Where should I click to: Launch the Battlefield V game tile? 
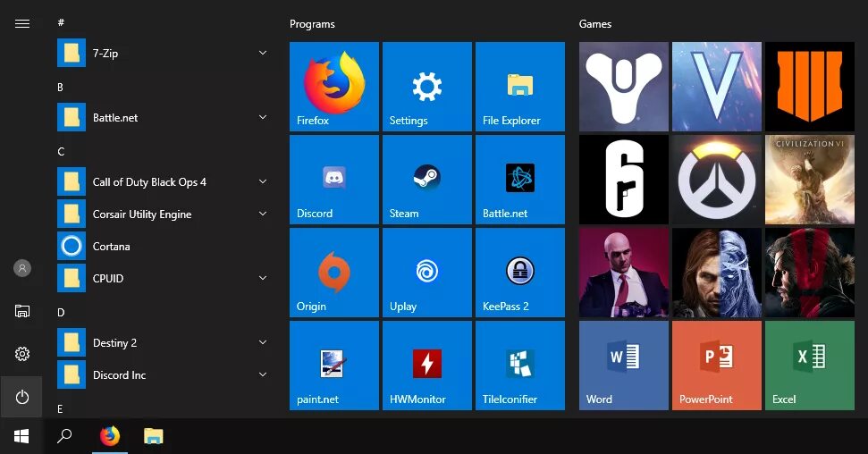pyautogui.click(x=717, y=87)
